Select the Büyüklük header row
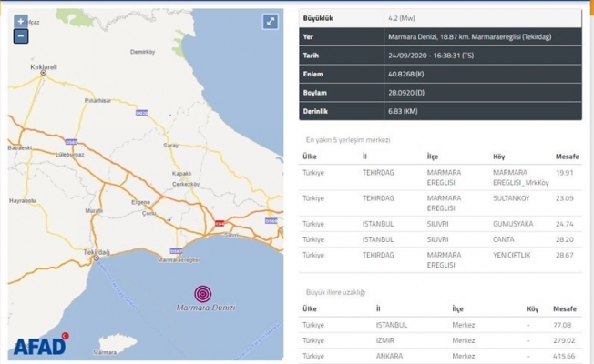The width and height of the screenshot is (594, 364). coord(440,16)
